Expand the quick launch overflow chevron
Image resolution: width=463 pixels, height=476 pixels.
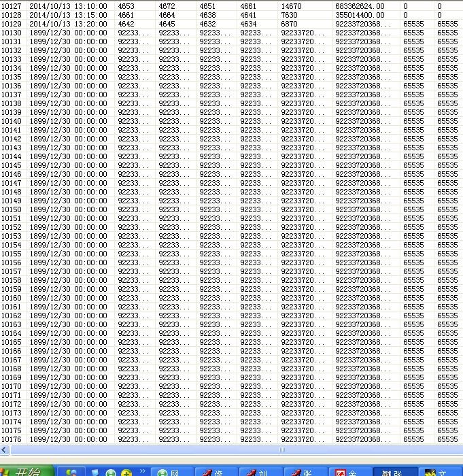pos(143,471)
